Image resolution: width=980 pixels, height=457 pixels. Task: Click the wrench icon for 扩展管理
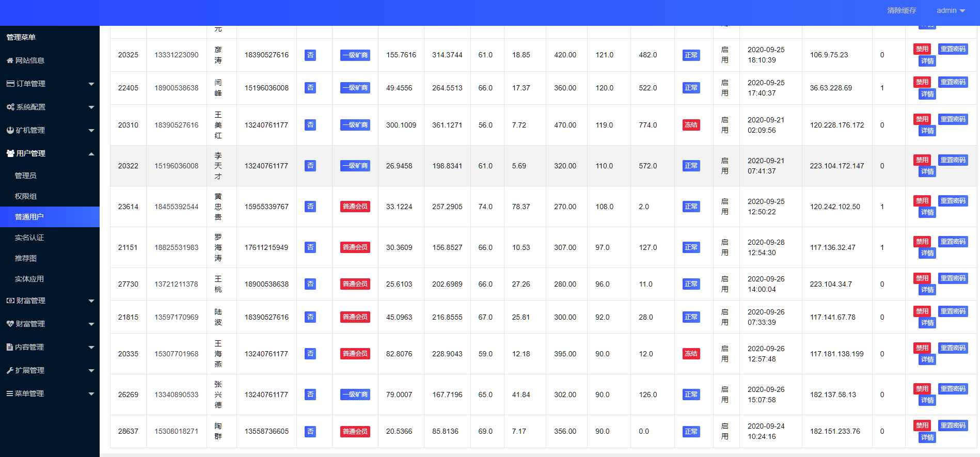pyautogui.click(x=10, y=370)
